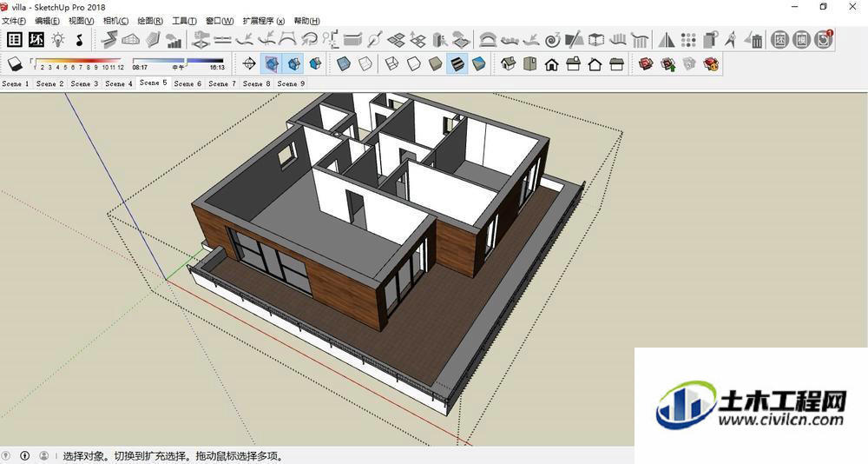The width and height of the screenshot is (868, 464).
Task: Click the mirror triangles icon
Action: coord(667,40)
